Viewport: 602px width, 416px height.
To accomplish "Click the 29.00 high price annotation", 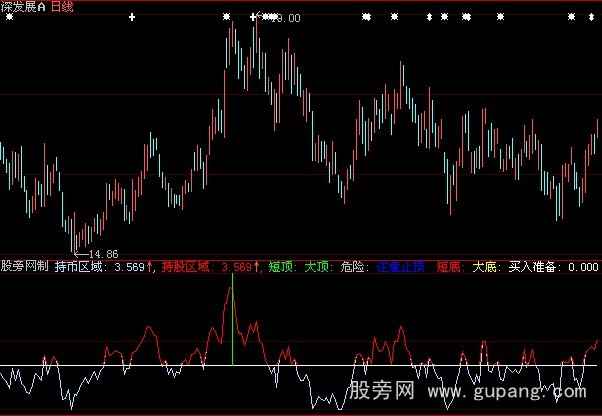I will [285, 17].
